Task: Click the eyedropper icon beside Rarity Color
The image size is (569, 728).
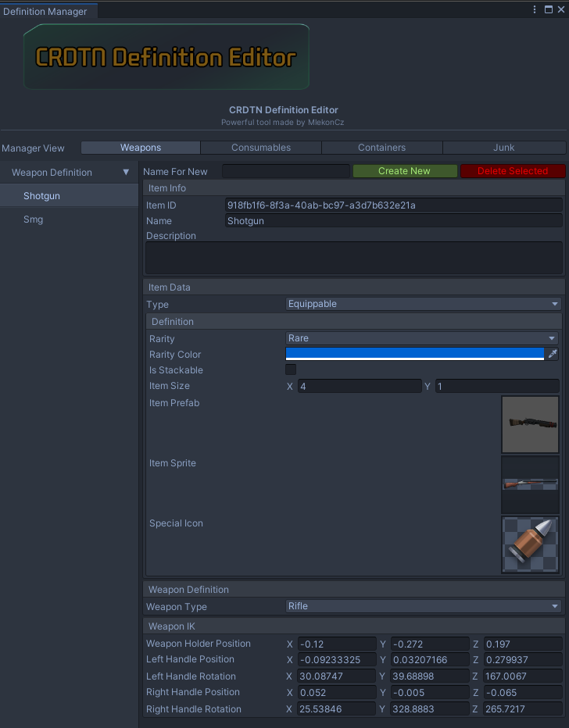Action: [553, 354]
